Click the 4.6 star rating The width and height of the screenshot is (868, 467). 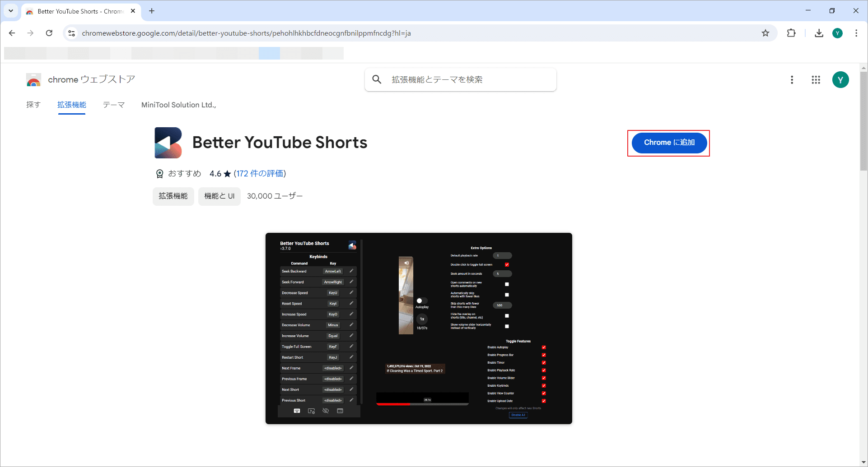(220, 174)
